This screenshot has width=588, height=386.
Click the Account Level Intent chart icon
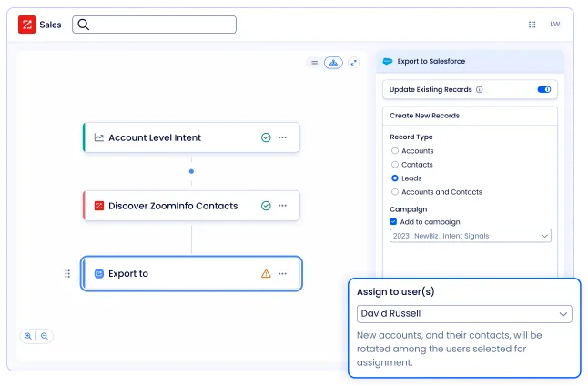99,137
